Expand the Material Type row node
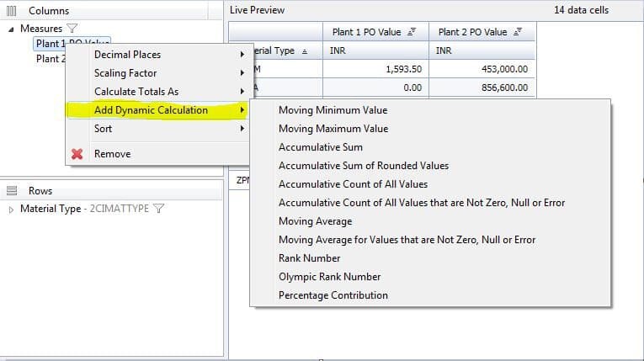The height and width of the screenshot is (361, 644). coord(11,209)
